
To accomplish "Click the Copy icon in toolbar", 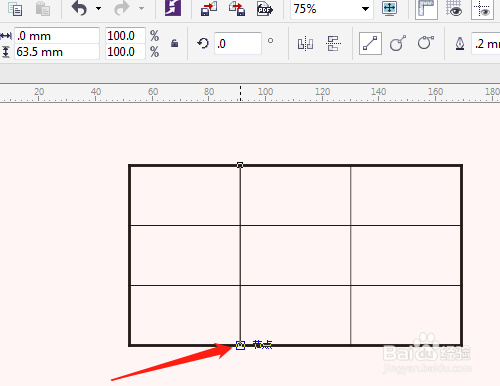I will (x=15, y=8).
